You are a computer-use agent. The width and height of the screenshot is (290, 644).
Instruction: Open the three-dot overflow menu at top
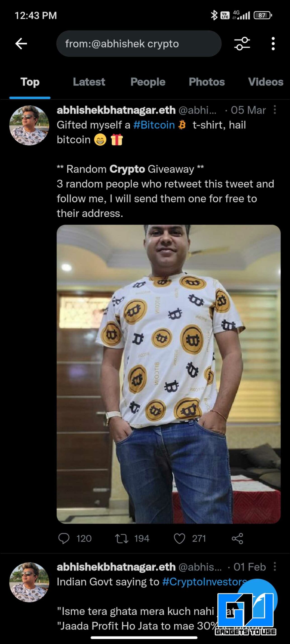pyautogui.click(x=273, y=44)
